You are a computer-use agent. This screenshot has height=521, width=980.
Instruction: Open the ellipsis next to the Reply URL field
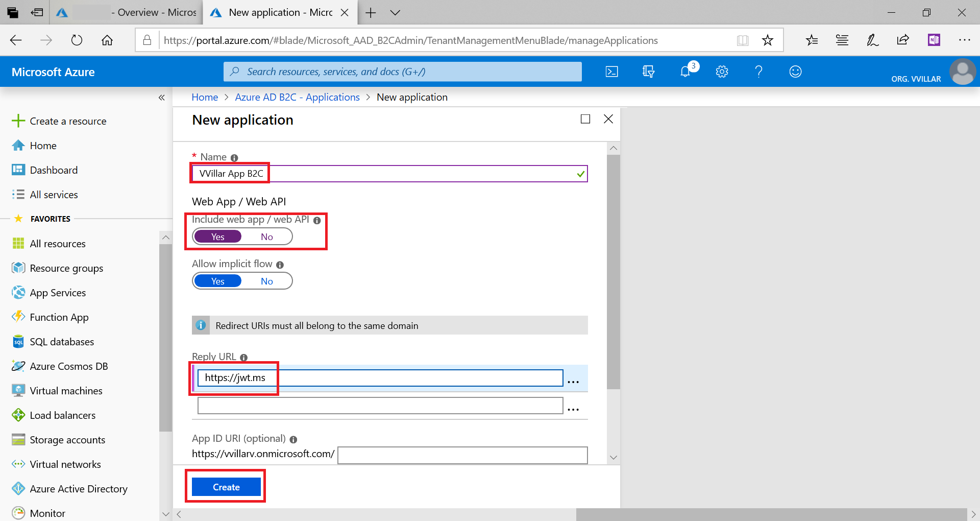click(x=574, y=381)
